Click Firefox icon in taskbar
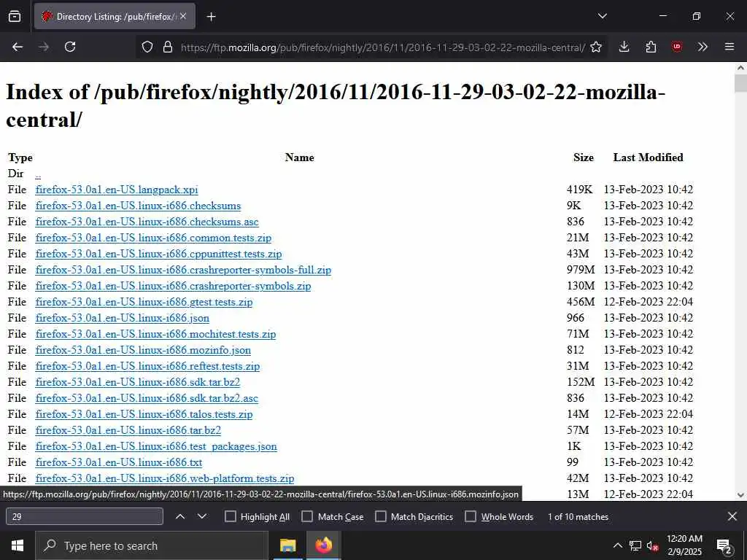 point(323,545)
